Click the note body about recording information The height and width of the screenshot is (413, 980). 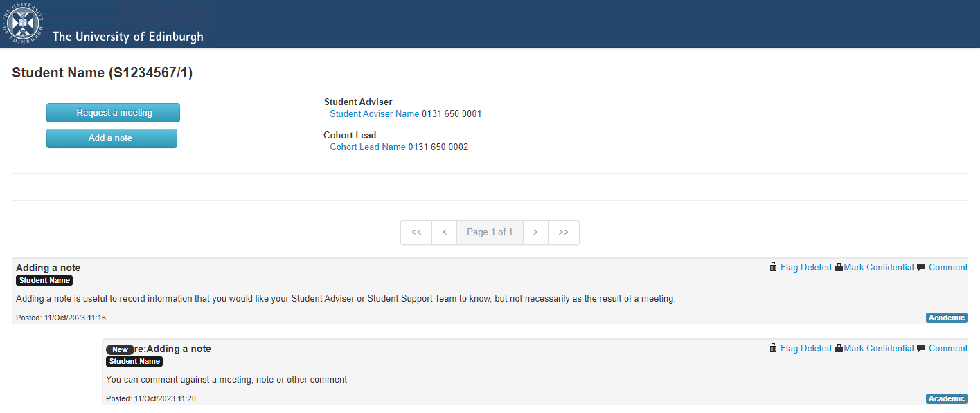[345, 299]
